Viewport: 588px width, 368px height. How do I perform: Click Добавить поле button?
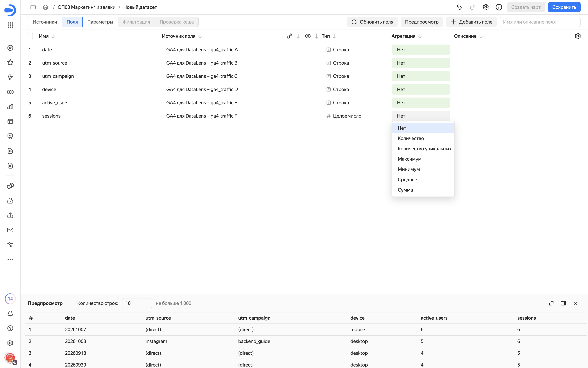(471, 22)
